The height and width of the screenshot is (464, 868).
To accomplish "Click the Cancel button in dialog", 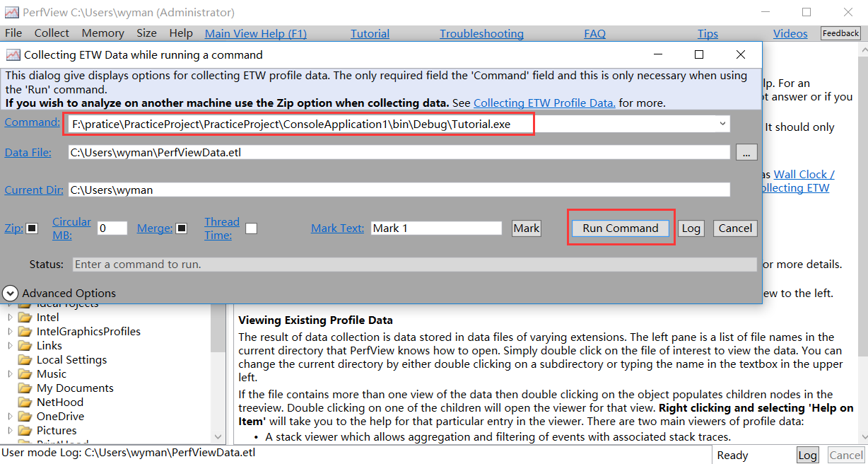I will click(x=735, y=228).
